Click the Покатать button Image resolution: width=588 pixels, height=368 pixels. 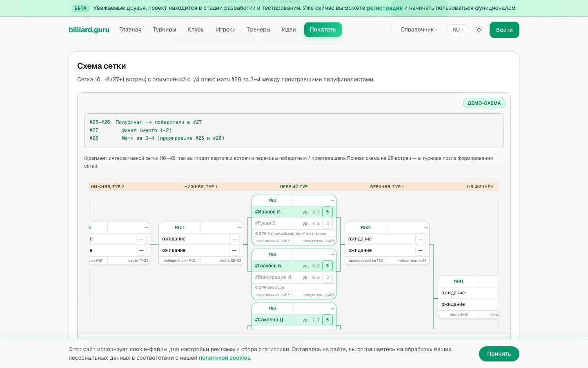tap(323, 29)
